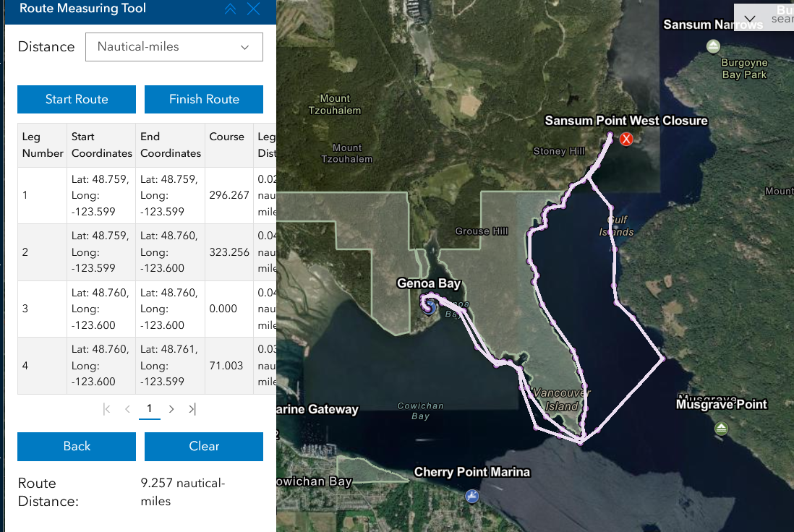Collapse the Route Measuring Tool panel

[x=230, y=9]
